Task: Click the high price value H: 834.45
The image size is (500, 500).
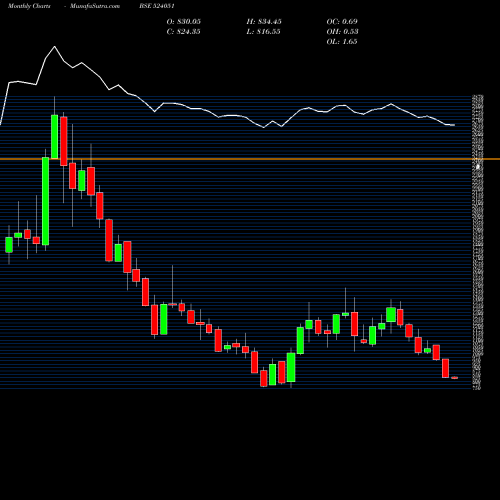Action: [264, 22]
